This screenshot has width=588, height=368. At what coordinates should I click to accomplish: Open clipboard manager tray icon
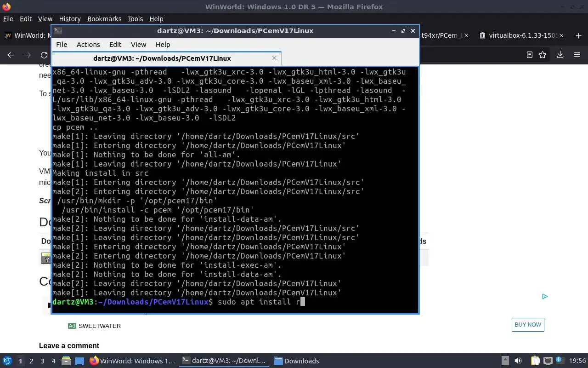click(x=535, y=361)
